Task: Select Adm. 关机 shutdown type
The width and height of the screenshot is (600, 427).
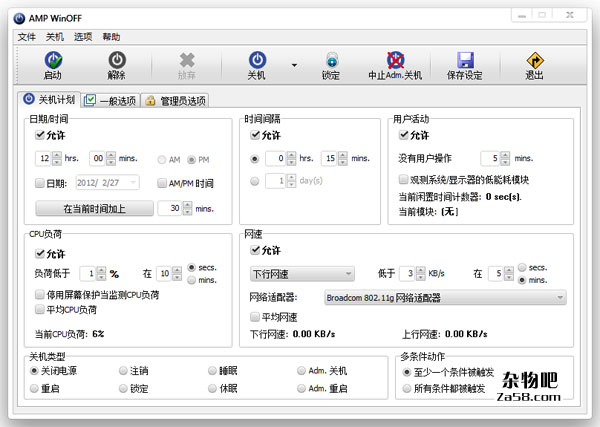Action: (x=302, y=370)
